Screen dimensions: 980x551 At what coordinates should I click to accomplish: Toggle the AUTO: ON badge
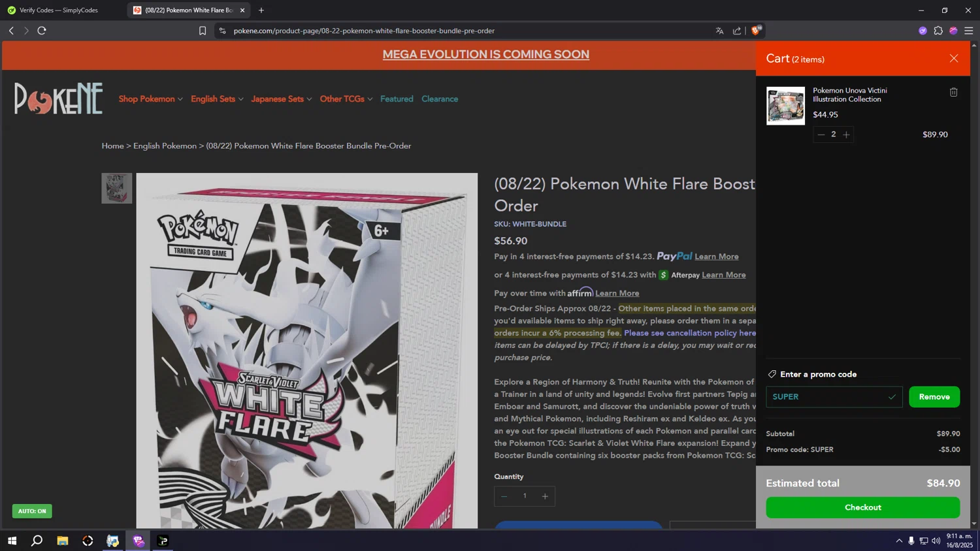pos(32,511)
